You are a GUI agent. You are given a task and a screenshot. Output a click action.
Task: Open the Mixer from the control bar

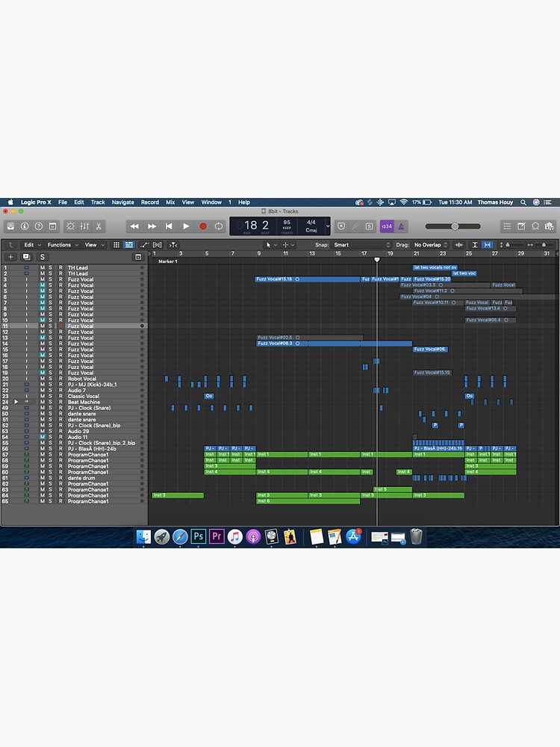(x=84, y=226)
